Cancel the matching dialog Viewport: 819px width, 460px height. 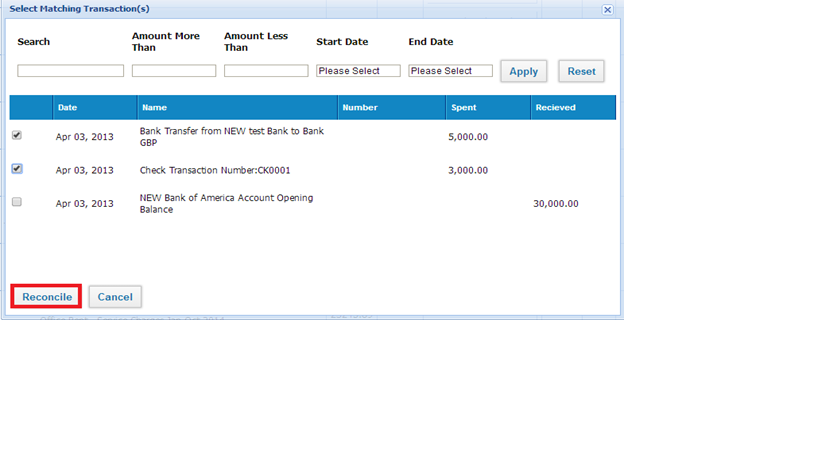point(115,297)
